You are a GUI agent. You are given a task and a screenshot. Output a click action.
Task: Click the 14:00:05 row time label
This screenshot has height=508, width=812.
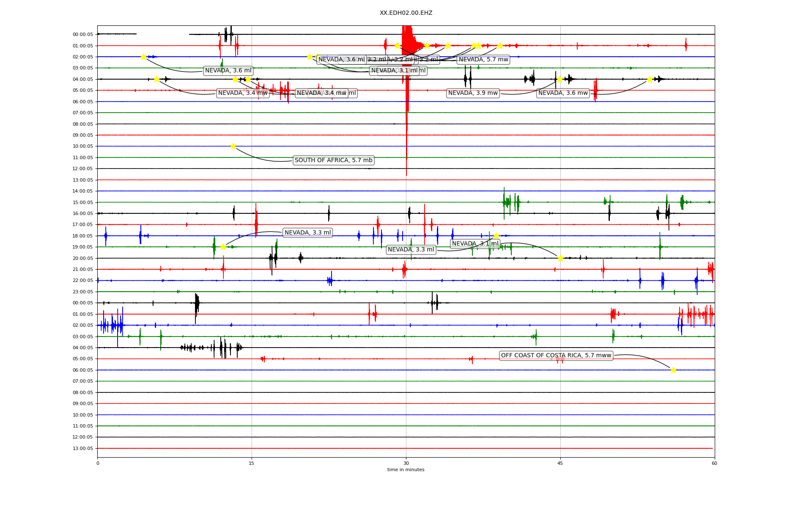click(x=83, y=191)
